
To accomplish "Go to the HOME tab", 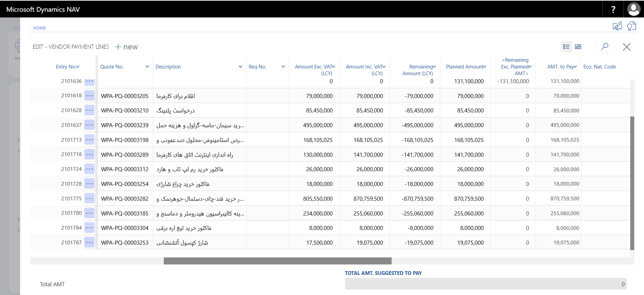I will (x=39, y=28).
